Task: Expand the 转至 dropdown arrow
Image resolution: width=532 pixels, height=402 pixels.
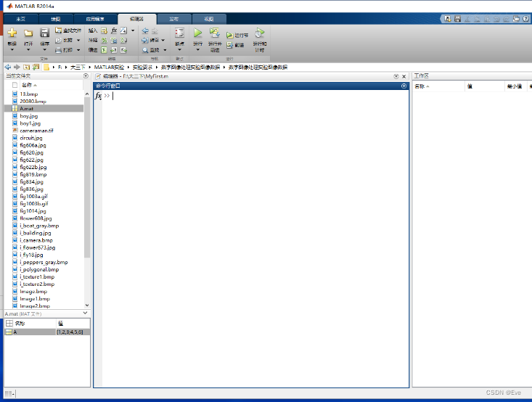Action: pos(163,41)
